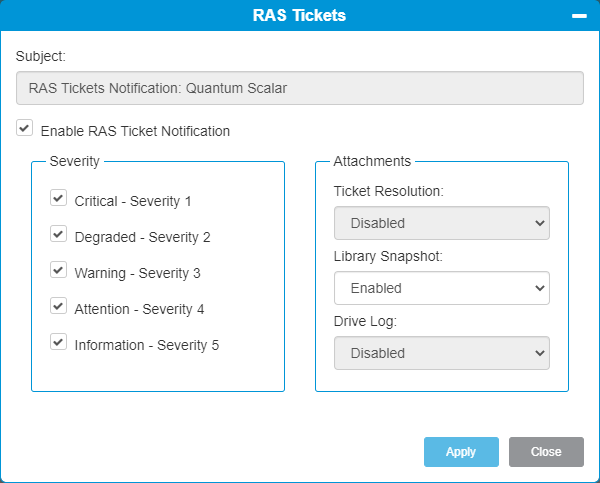Click the RAS Tickets title bar text

299,16
